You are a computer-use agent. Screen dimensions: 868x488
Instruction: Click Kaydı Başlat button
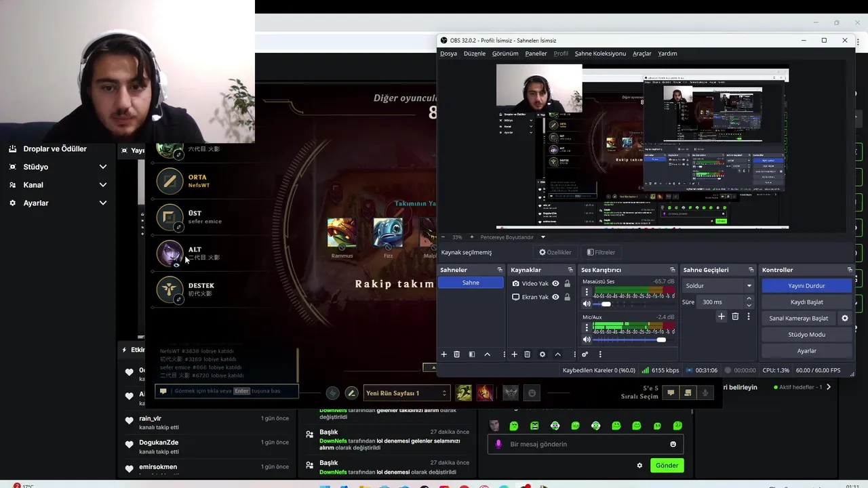[x=806, y=302]
